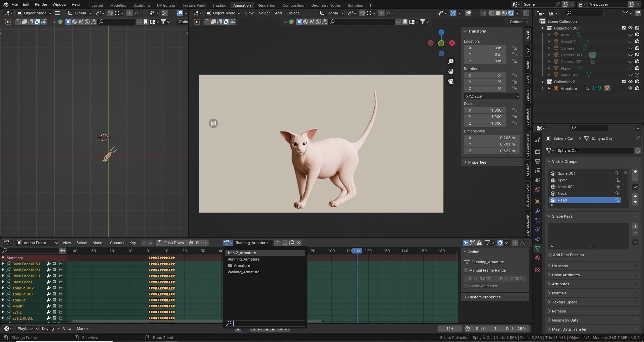Viewport: 644px width, 342px height.
Task: Open the Playback popover
Action: 28,329
